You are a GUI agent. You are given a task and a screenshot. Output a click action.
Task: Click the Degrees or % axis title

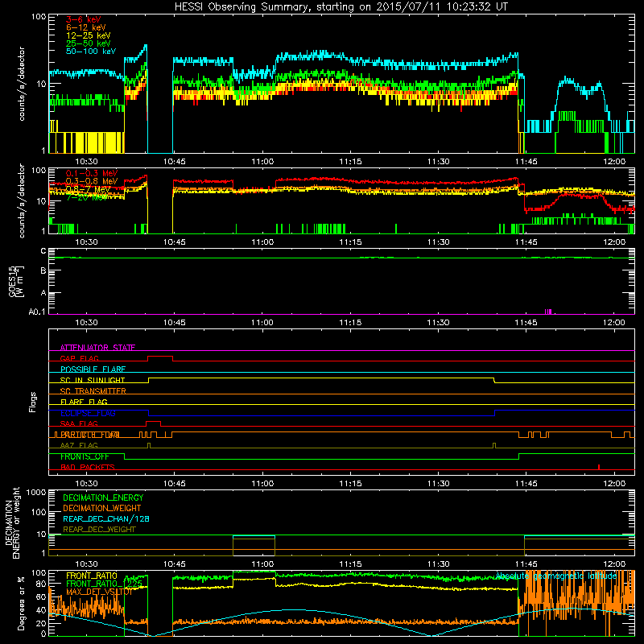pos(21,603)
